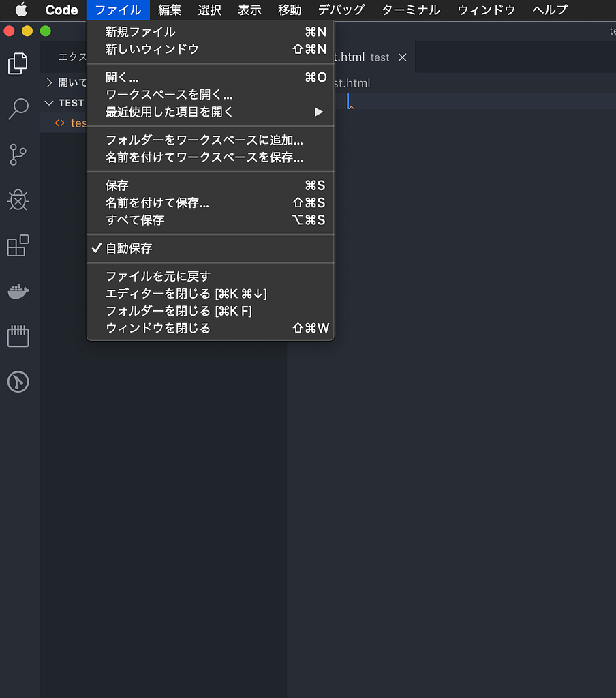This screenshot has height=698, width=616.
Task: Open the Code application menu
Action: coord(61,10)
